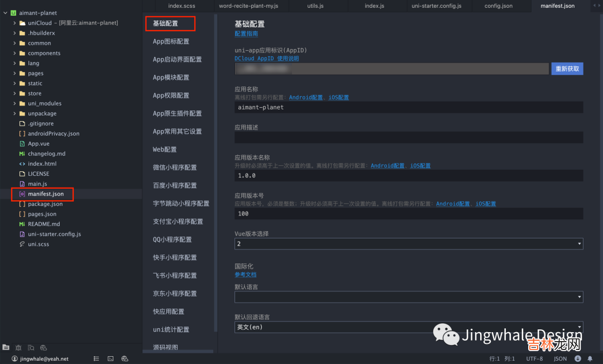Open the terminal icon in status bar

click(x=111, y=358)
